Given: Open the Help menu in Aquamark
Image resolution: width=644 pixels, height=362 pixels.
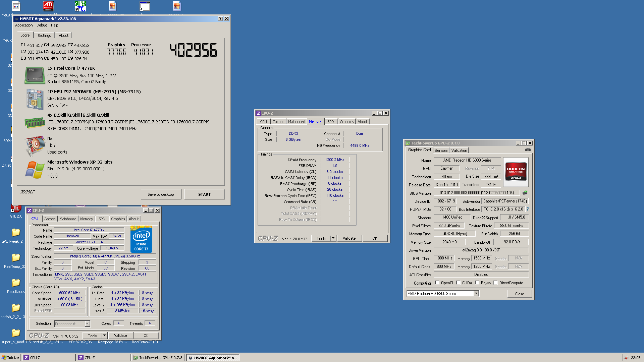Looking at the screenshot, I should pos(54,25).
